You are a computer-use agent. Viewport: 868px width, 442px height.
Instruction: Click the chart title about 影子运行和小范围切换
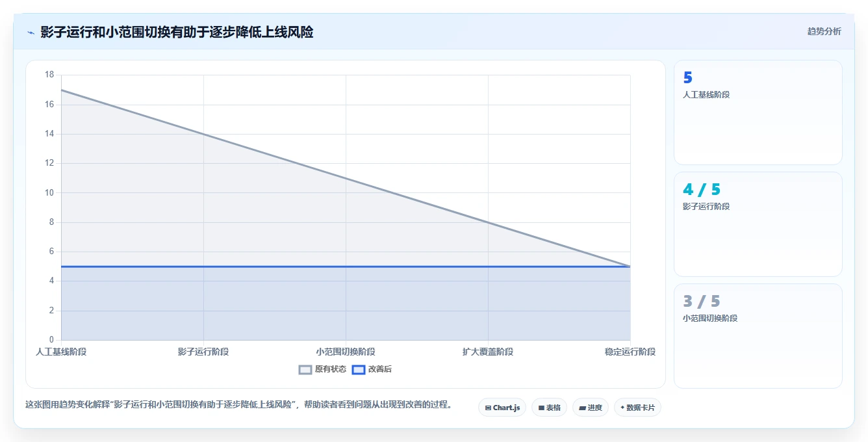(177, 32)
